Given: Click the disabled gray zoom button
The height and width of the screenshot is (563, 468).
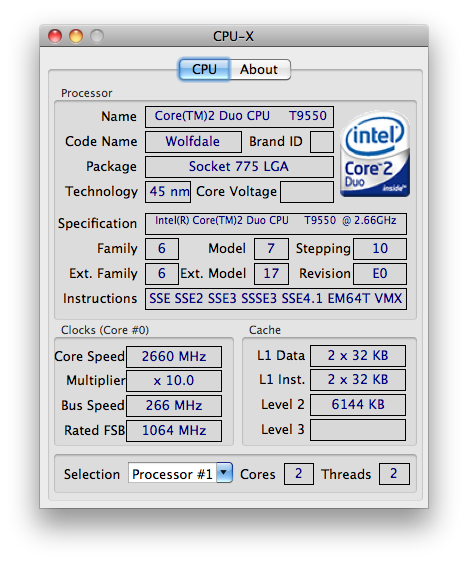Looking at the screenshot, I should coord(97,36).
